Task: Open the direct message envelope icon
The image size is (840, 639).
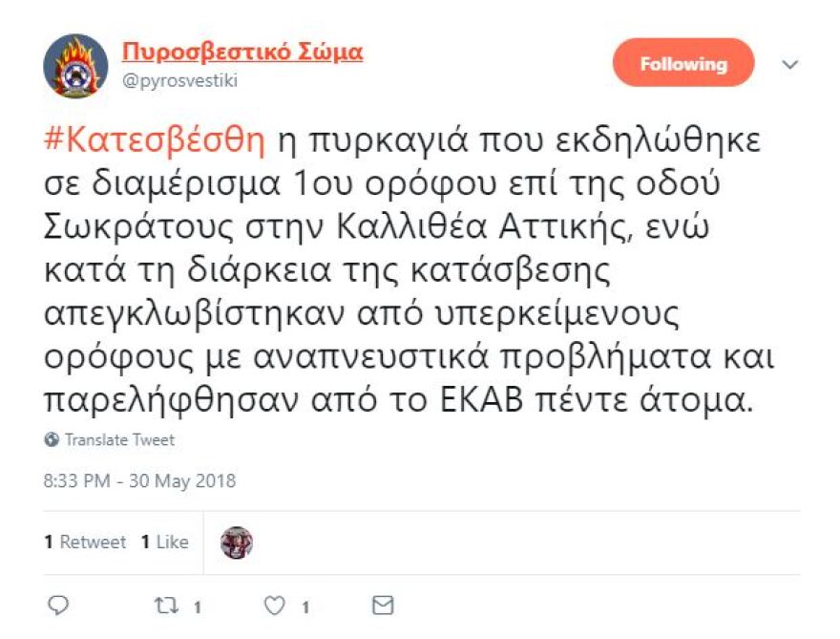Action: (x=383, y=604)
